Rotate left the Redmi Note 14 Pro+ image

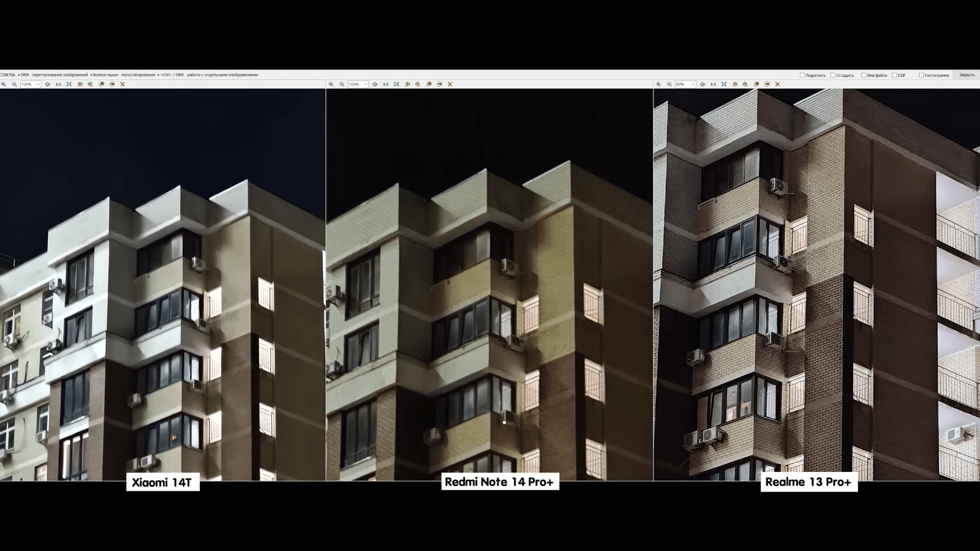pyautogui.click(x=407, y=84)
